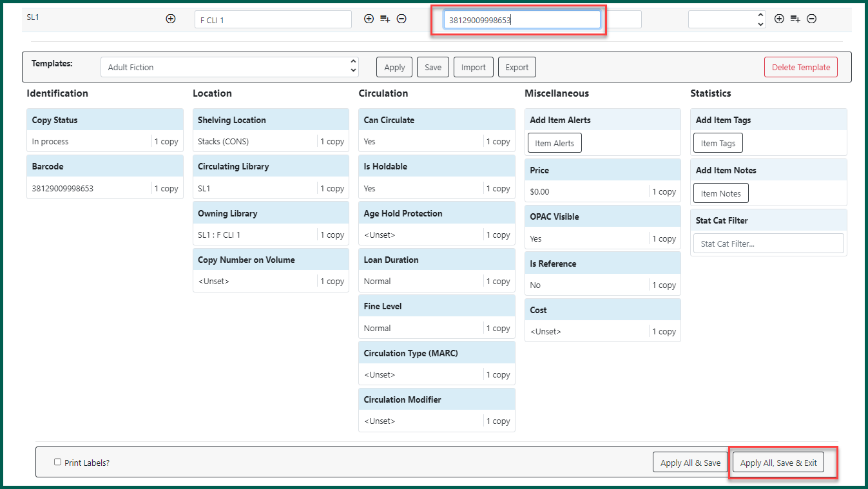Screen dimensions: 868x489
Task: Edit Fine Level value Normal
Action: point(437,328)
